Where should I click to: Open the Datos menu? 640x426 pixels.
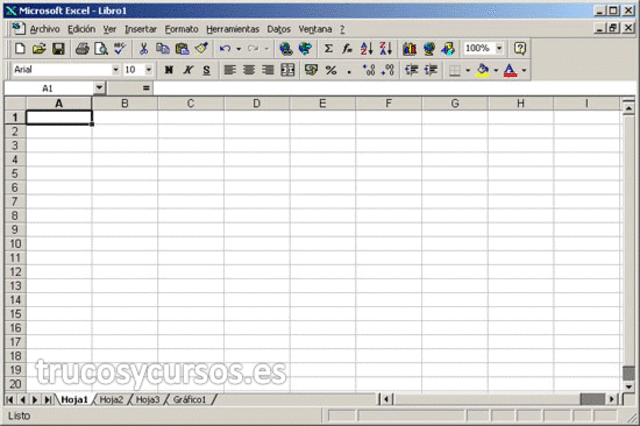[279, 29]
